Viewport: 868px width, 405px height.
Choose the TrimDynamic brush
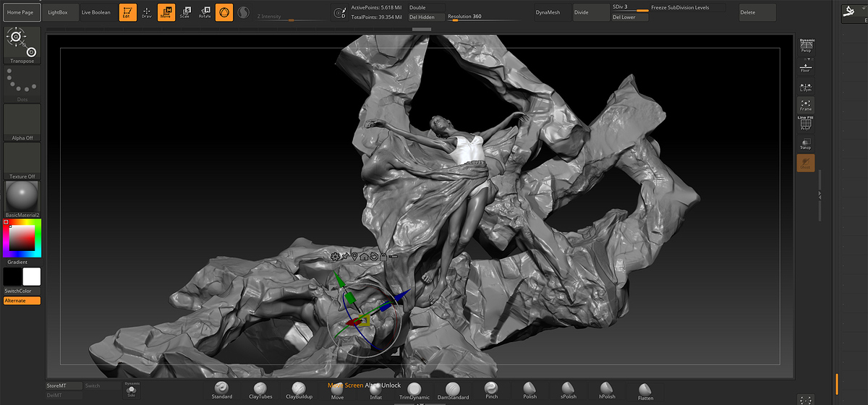click(414, 391)
